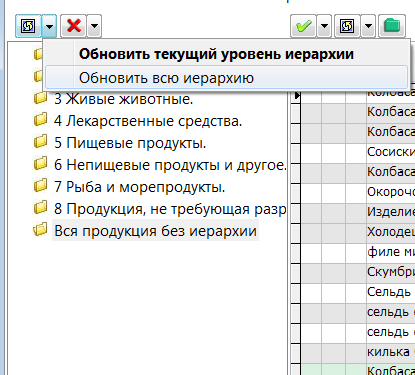Click 'Скумбри' cell in table

tap(391, 272)
